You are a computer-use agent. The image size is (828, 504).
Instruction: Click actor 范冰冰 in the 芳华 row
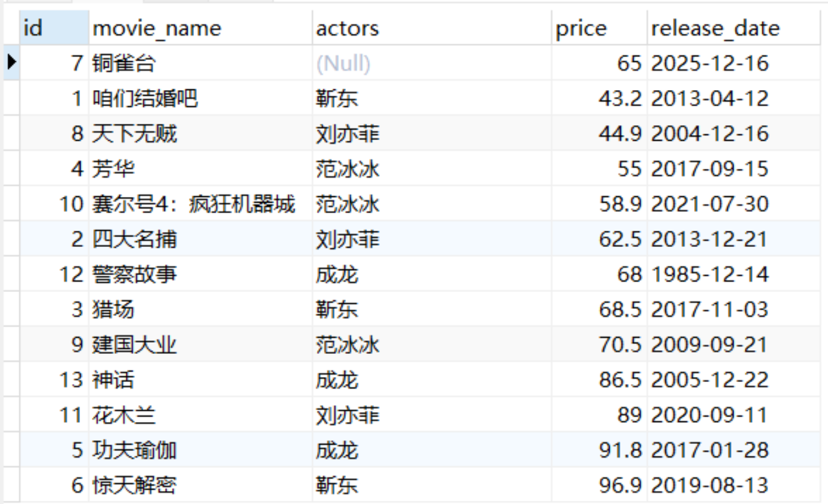[x=348, y=168]
